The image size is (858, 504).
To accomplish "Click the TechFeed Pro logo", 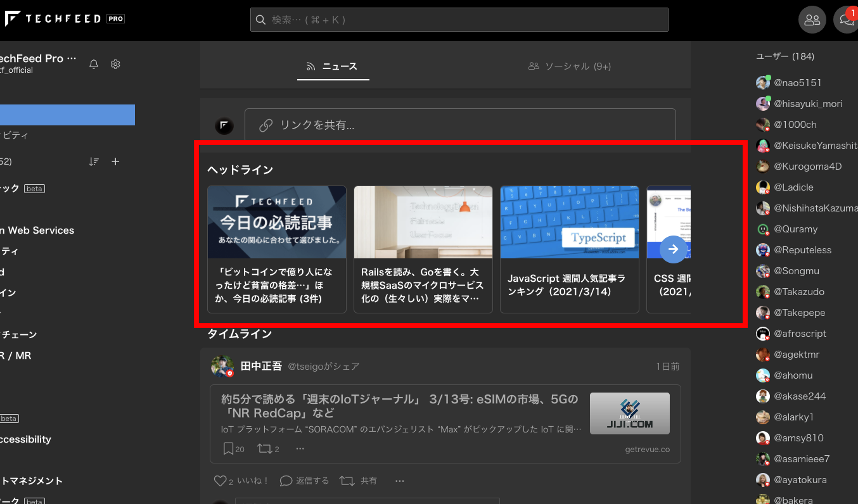I will click(63, 19).
